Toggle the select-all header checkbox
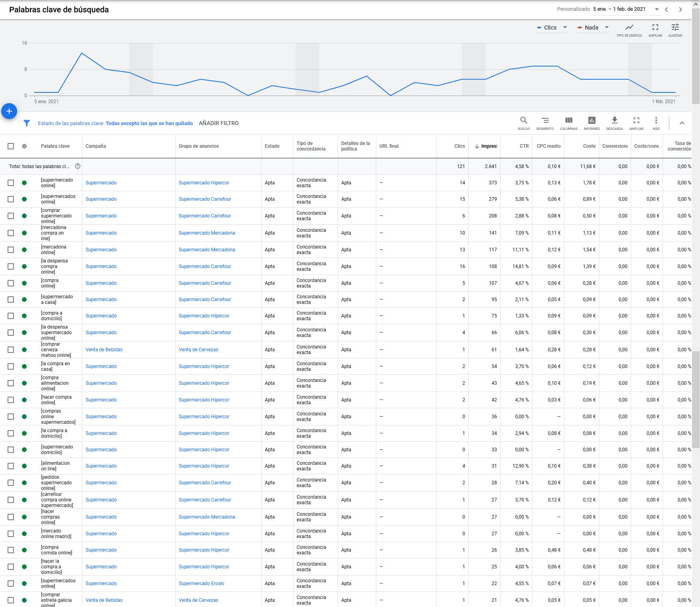The image size is (700, 607). (11, 146)
